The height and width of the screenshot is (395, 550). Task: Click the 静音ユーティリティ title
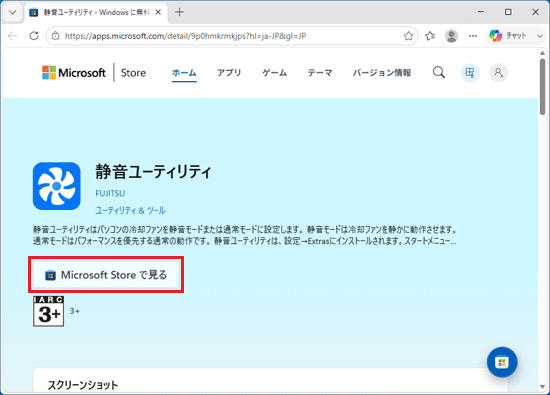(153, 172)
